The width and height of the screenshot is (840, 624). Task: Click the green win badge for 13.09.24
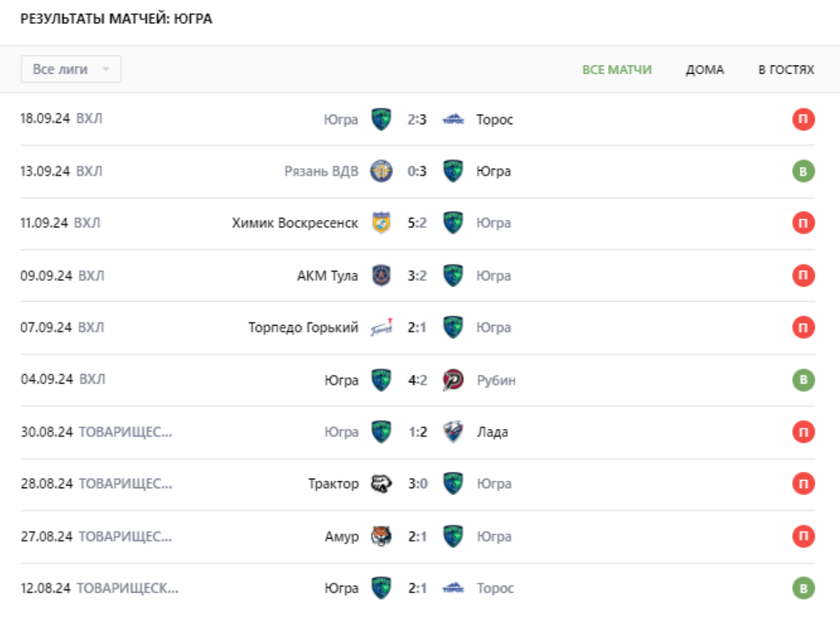pyautogui.click(x=803, y=171)
